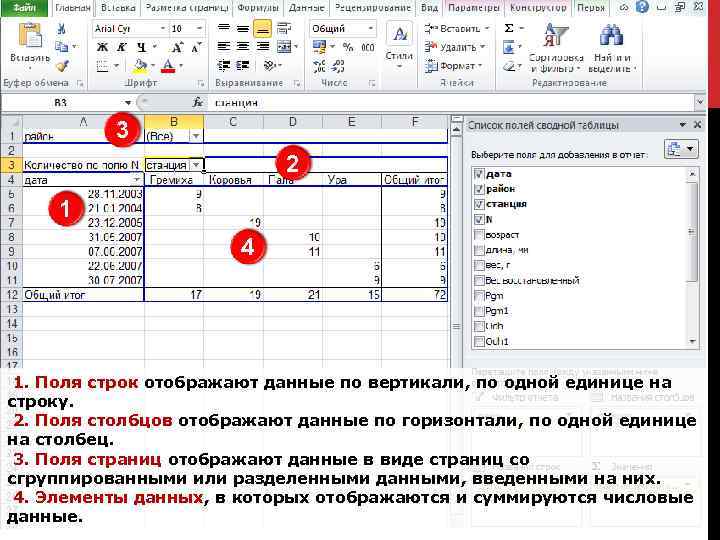The width and height of the screenshot is (720, 540).
Task: Open Styles (Стили) gallery
Action: coord(399,46)
